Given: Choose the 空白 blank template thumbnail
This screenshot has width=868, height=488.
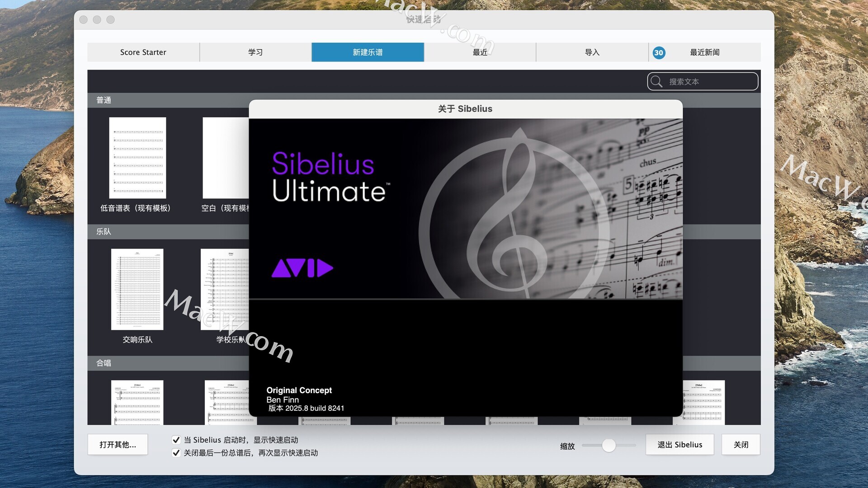Looking at the screenshot, I should pyautogui.click(x=226, y=158).
